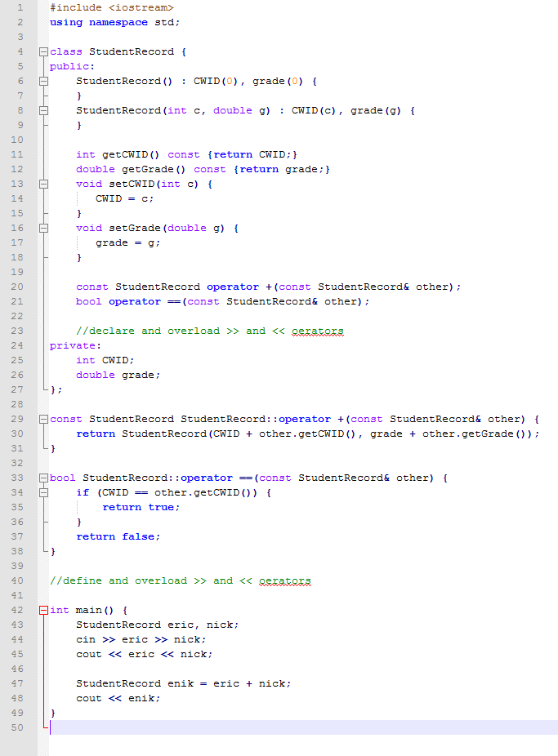Click 'double getGrade() const {return grade;}'
This screenshot has width=558, height=756.
203,169
